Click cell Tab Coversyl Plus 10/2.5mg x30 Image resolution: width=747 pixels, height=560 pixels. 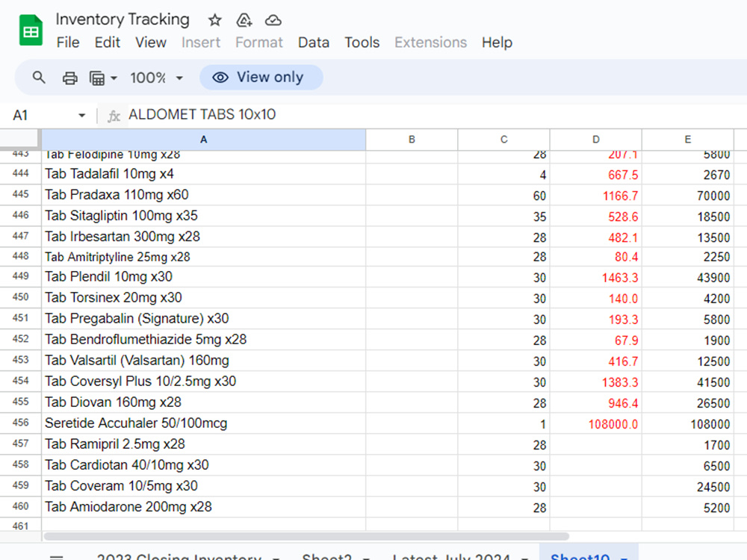tap(203, 382)
